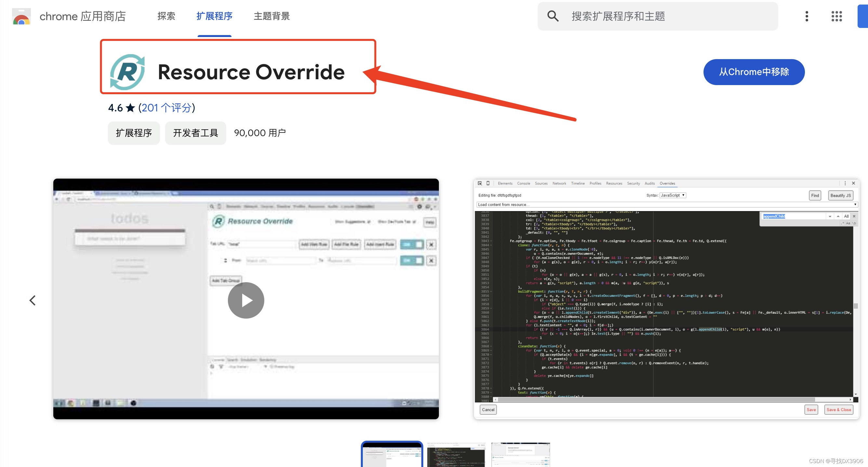Select the 扩展程序 tab

(x=214, y=16)
